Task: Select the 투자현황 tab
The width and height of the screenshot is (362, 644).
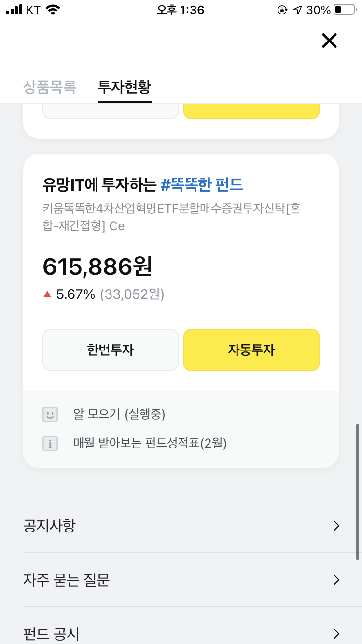Action: click(x=125, y=87)
